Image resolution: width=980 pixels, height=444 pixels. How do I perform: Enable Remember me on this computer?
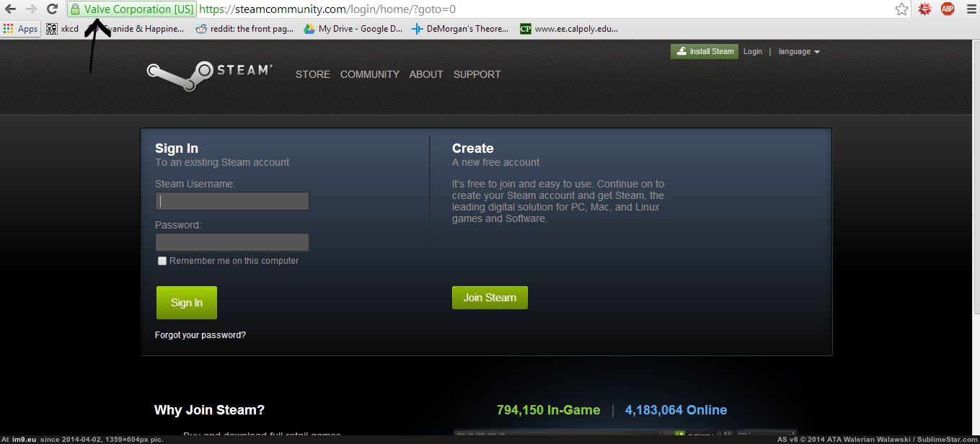click(162, 261)
